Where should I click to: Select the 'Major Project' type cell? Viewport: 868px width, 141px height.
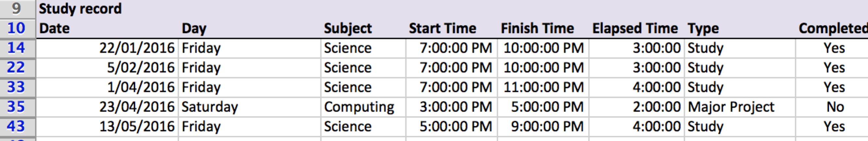pyautogui.click(x=731, y=107)
